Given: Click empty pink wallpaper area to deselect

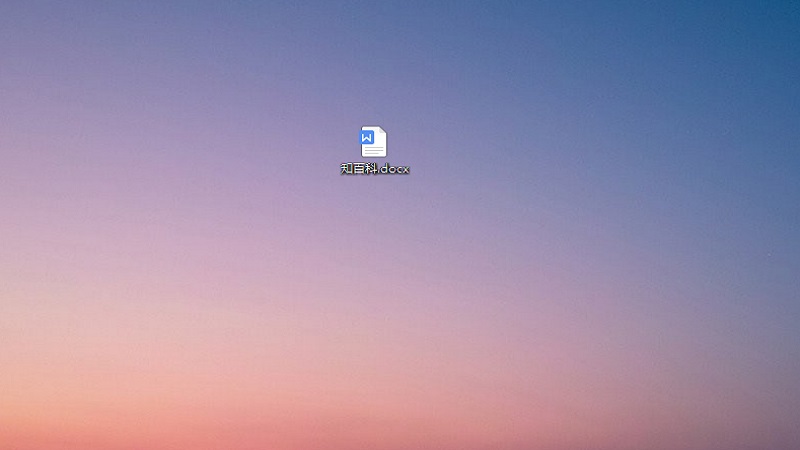Looking at the screenshot, I should (150, 330).
